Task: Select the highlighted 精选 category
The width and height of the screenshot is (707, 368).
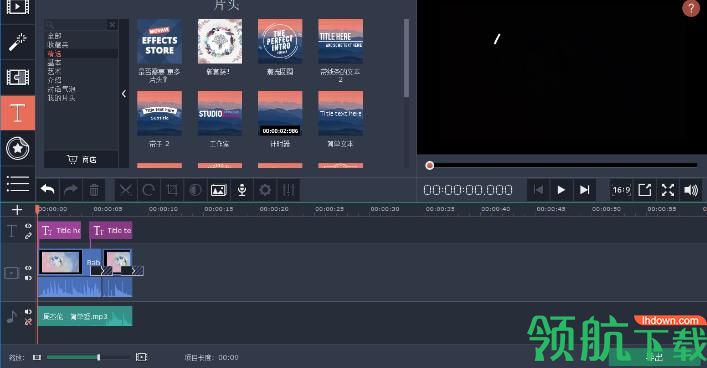Action: coord(55,54)
